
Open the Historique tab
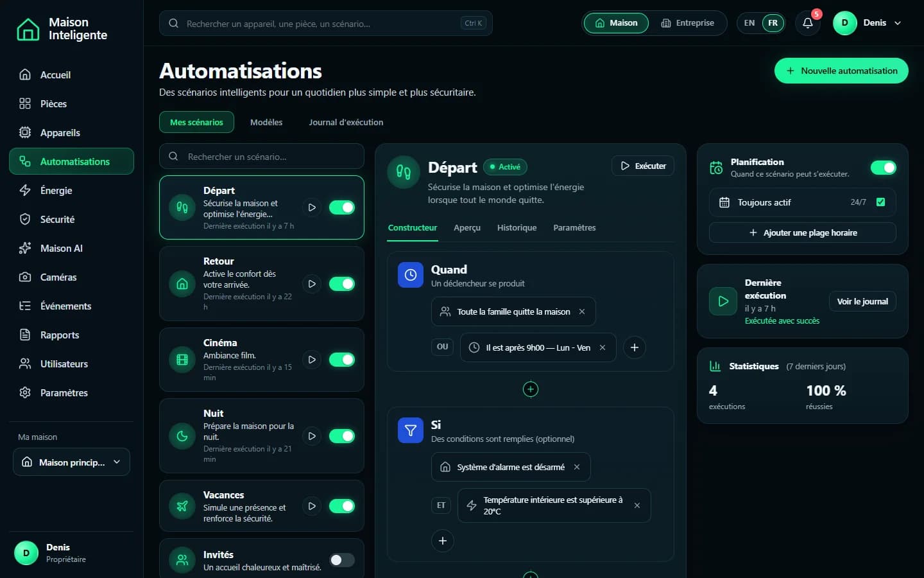click(517, 228)
